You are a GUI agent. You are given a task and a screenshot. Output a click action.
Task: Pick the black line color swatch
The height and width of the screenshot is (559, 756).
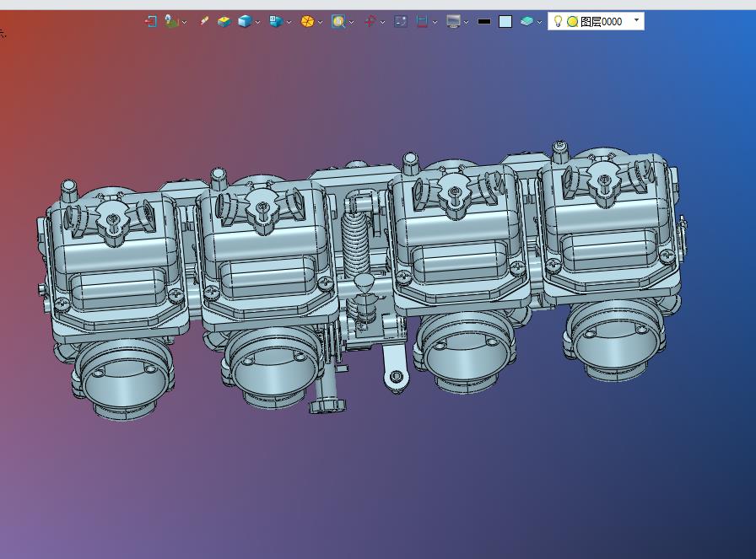484,21
